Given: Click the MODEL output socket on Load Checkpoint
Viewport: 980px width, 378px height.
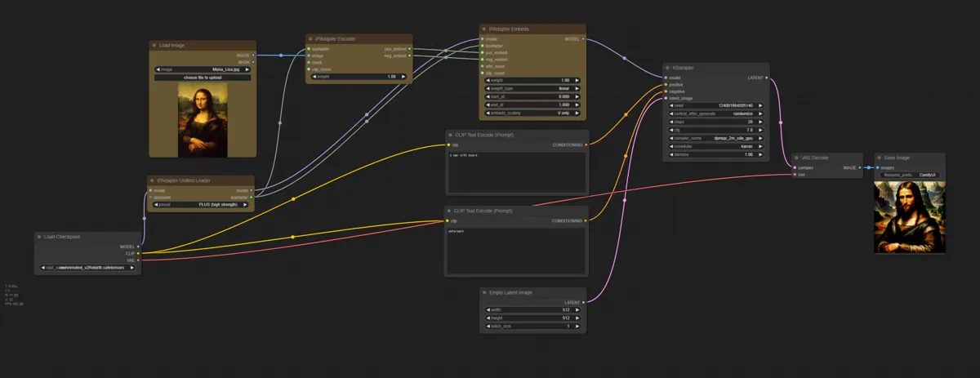Looking at the screenshot, I should point(139,247).
